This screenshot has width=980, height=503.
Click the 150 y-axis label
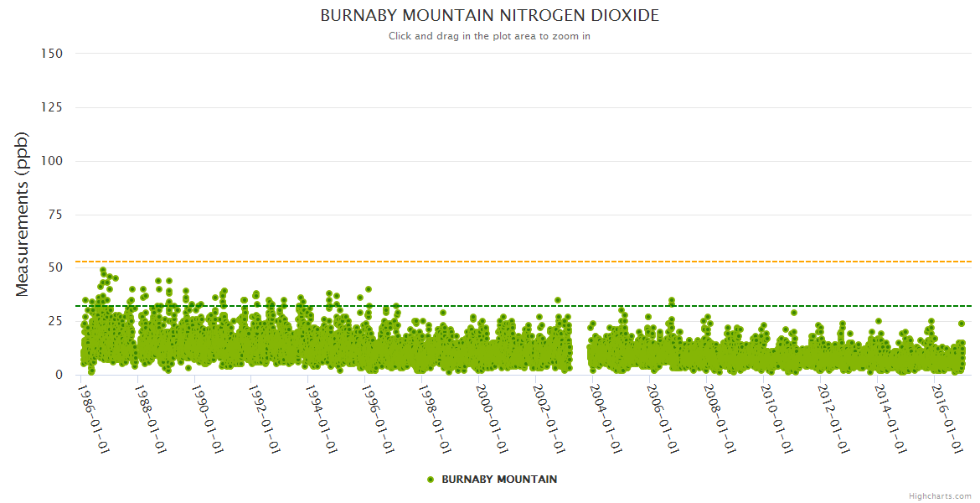pyautogui.click(x=52, y=54)
